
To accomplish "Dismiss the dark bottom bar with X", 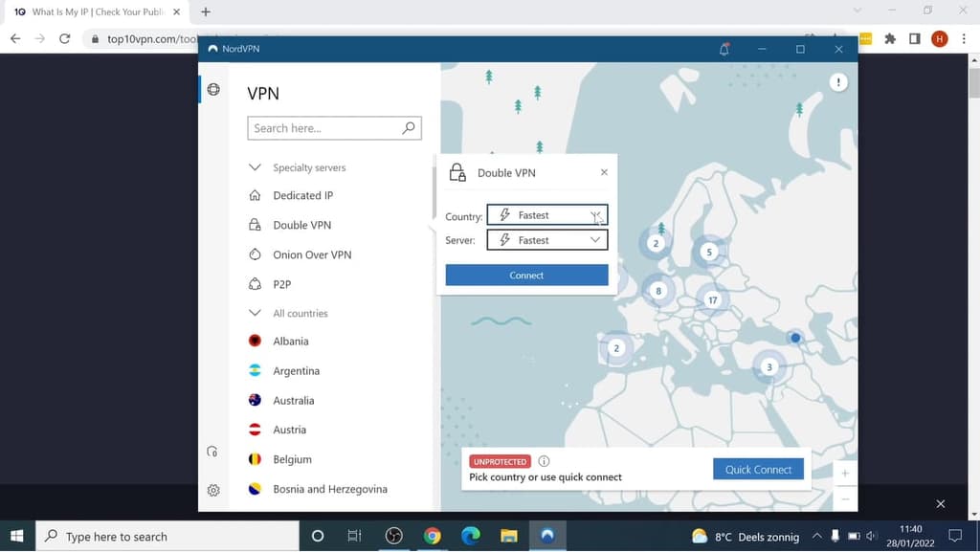I will (x=941, y=504).
